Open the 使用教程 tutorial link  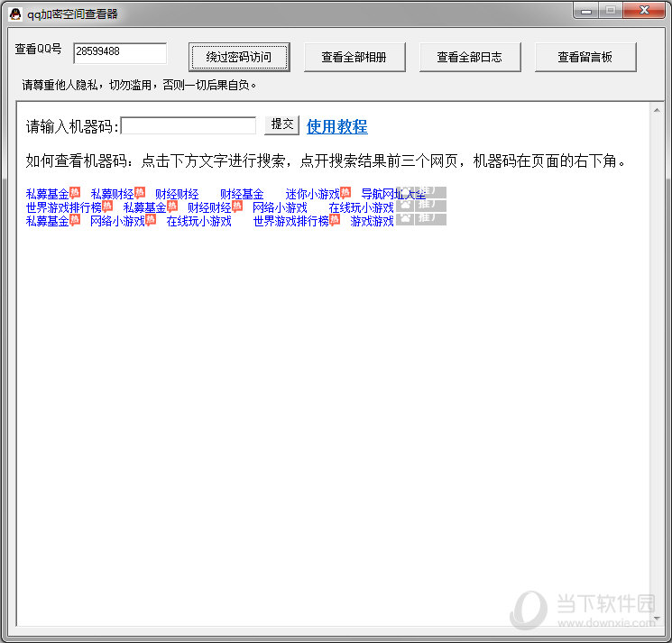coord(336,126)
